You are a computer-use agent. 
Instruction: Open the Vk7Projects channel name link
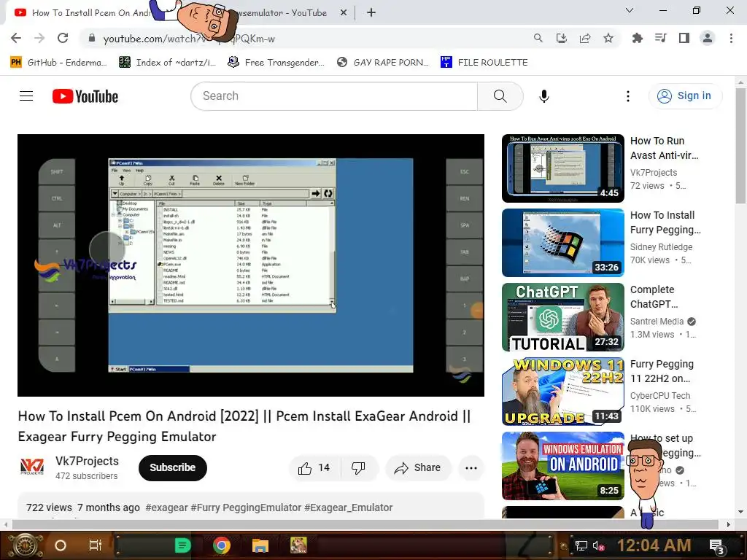click(88, 461)
